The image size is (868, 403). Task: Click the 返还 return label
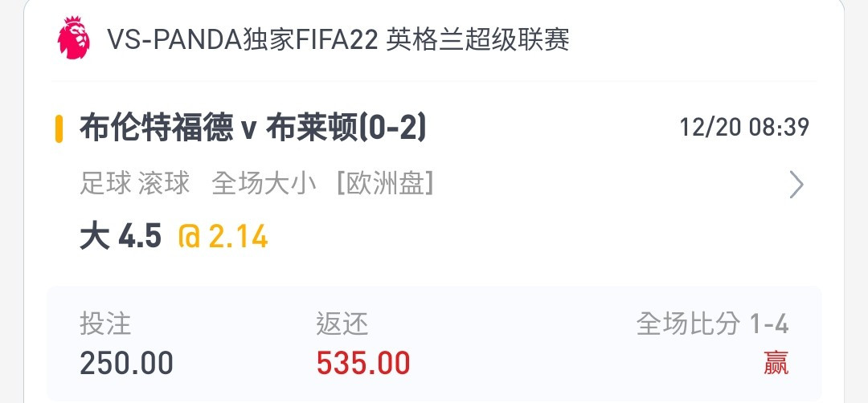coord(342,324)
